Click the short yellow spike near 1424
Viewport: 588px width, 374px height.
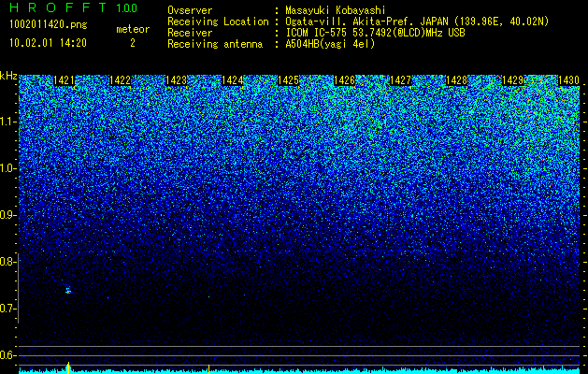(208, 369)
